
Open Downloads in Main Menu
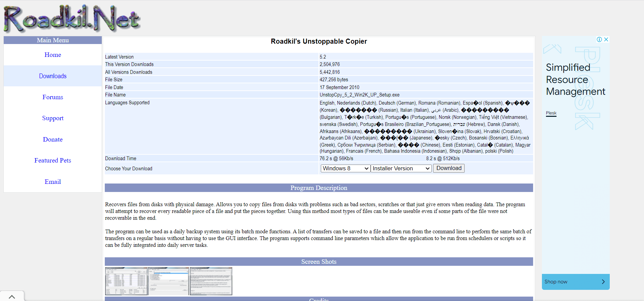click(x=53, y=76)
